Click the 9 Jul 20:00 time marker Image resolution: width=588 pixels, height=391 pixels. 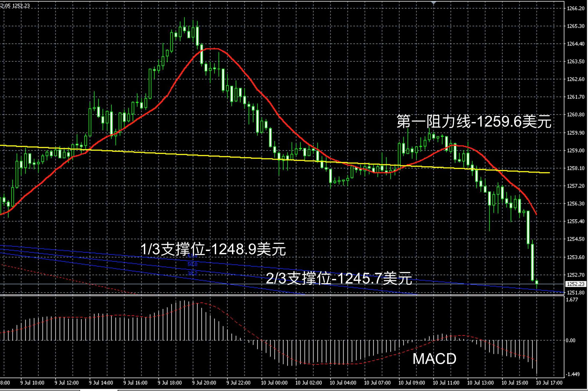tap(204, 383)
